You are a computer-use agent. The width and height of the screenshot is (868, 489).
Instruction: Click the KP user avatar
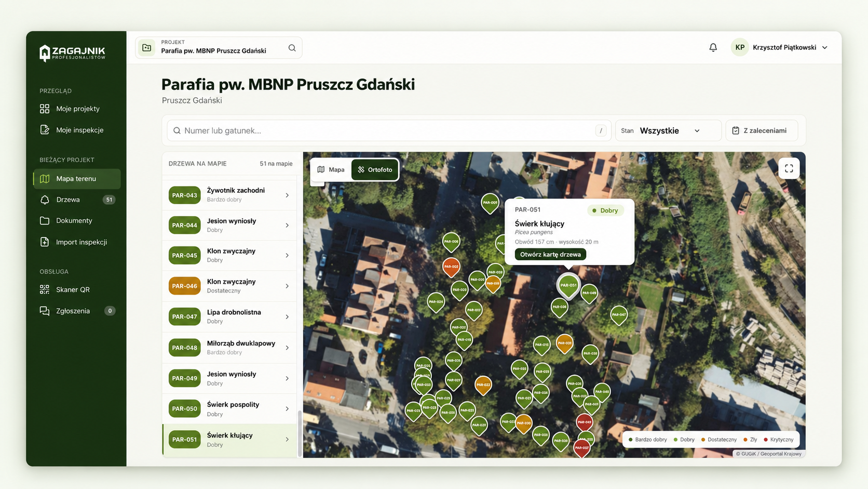740,47
